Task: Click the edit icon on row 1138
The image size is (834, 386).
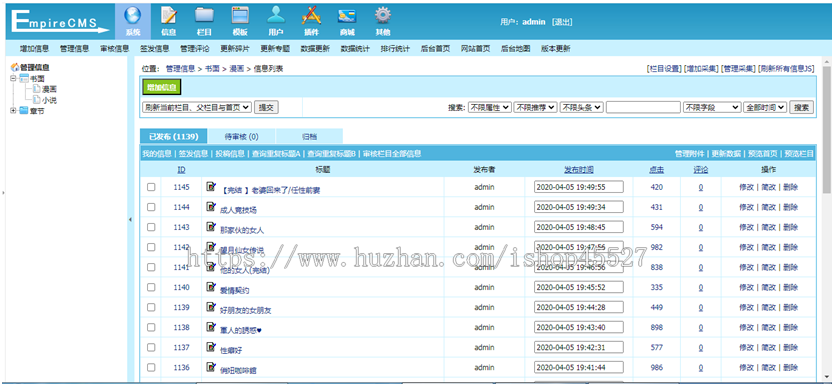Action: (211, 327)
